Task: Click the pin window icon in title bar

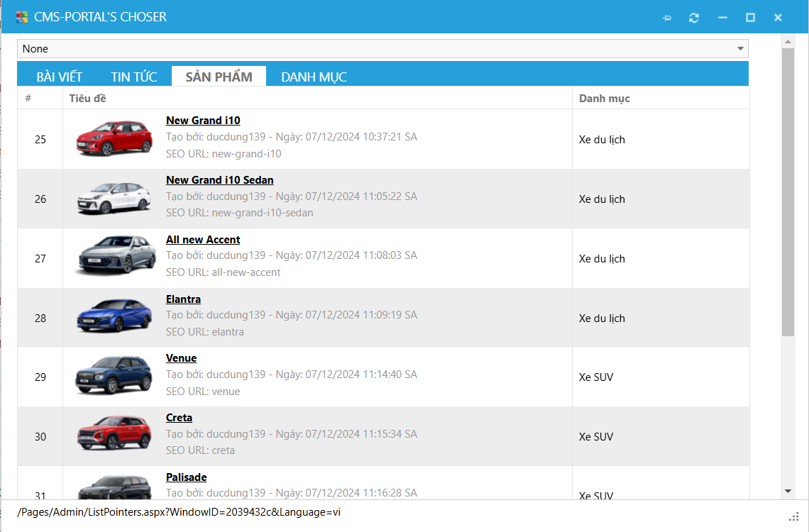Action: tap(666, 18)
